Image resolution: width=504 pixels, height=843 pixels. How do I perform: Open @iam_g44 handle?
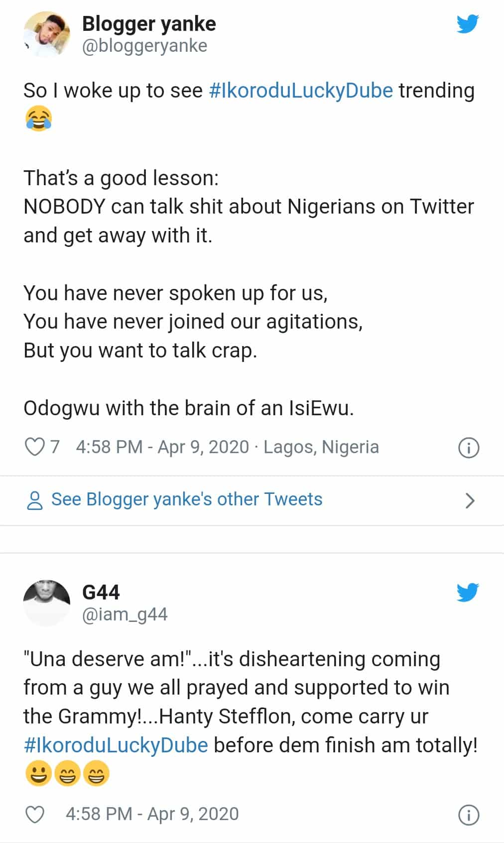125,614
